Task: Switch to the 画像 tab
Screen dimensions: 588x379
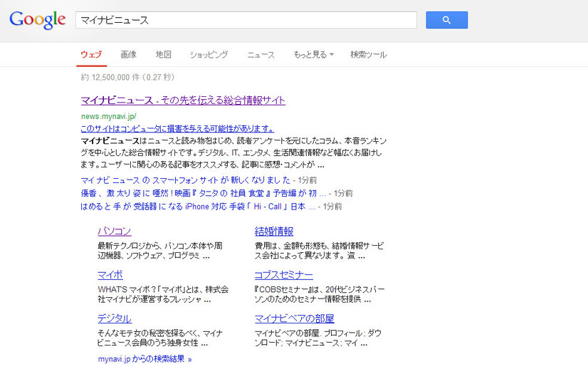Action: [129, 55]
